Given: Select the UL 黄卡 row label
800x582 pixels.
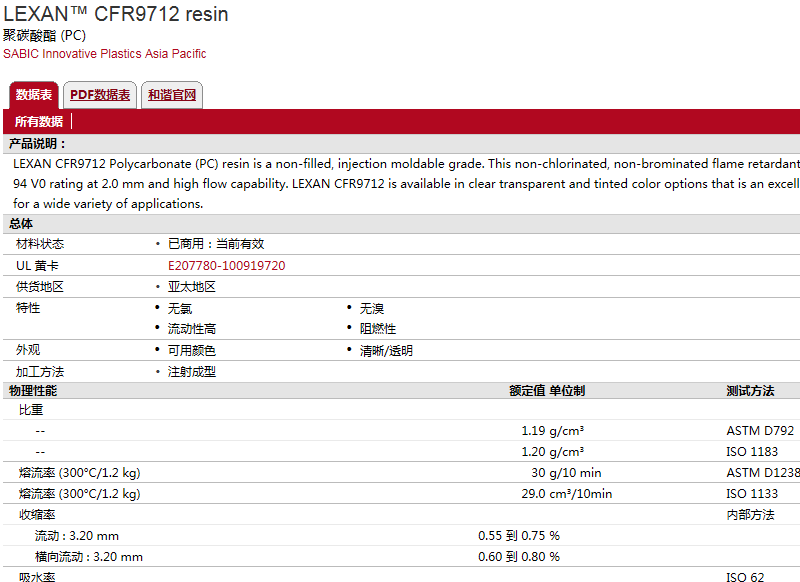Looking at the screenshot, I should (37, 266).
